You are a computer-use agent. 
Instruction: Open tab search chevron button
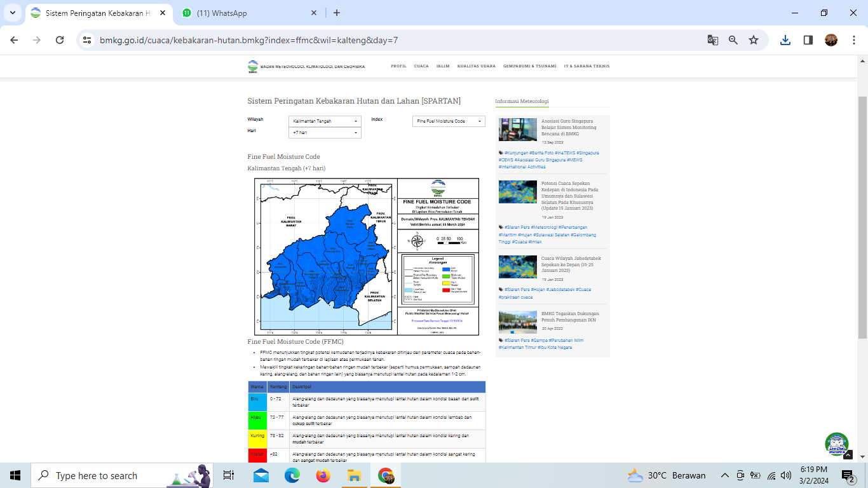point(13,13)
